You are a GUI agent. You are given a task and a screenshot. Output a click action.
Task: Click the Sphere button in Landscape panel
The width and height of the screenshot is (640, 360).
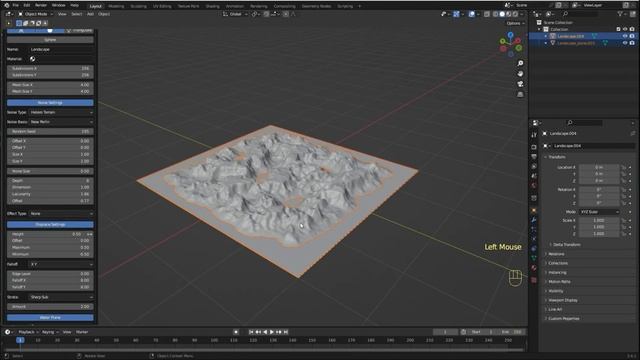[50, 40]
